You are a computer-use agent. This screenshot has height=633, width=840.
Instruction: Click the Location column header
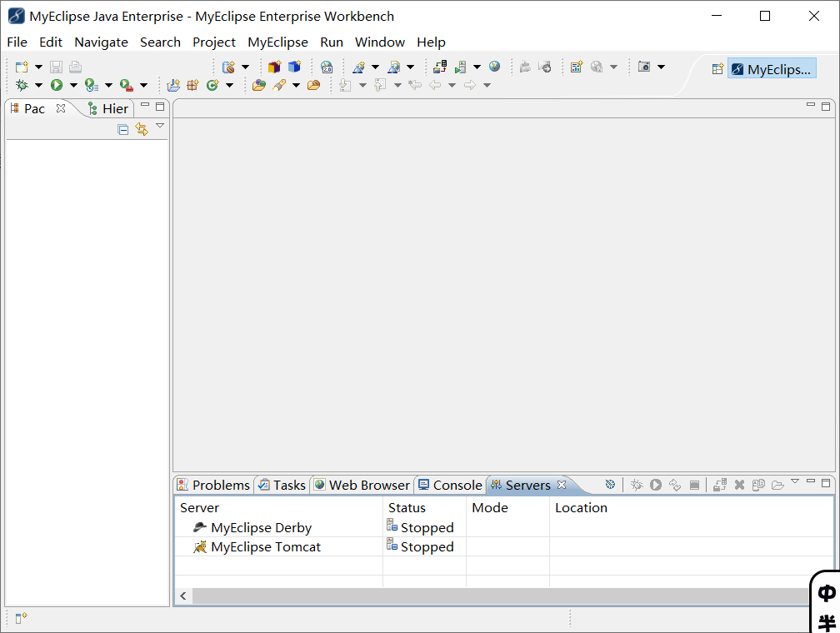(691, 508)
